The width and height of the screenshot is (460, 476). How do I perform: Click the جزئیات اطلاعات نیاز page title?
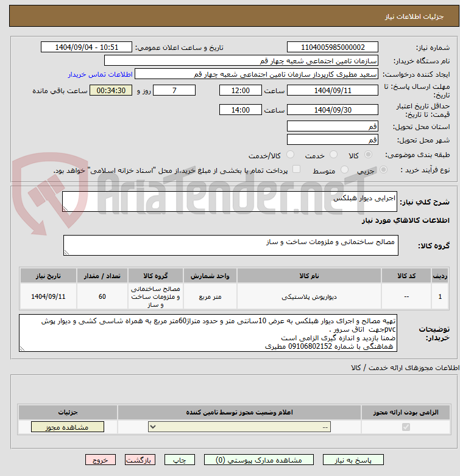click(x=414, y=16)
